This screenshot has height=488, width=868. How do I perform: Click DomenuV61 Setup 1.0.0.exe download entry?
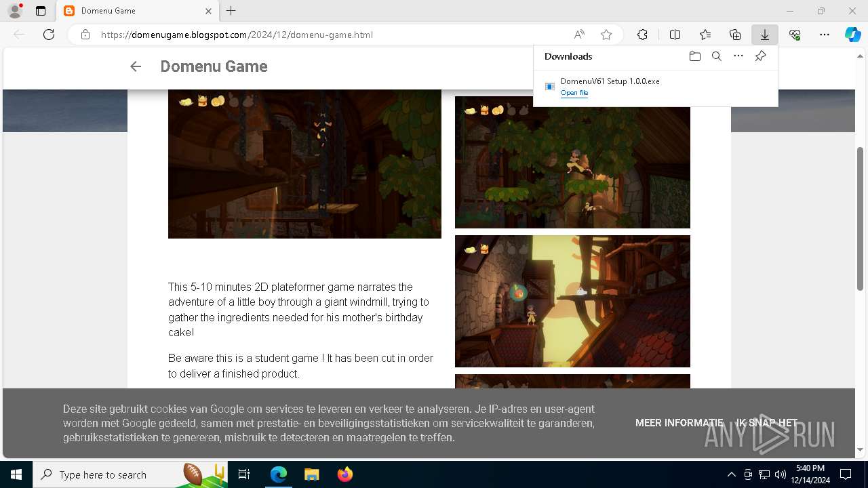(x=655, y=86)
